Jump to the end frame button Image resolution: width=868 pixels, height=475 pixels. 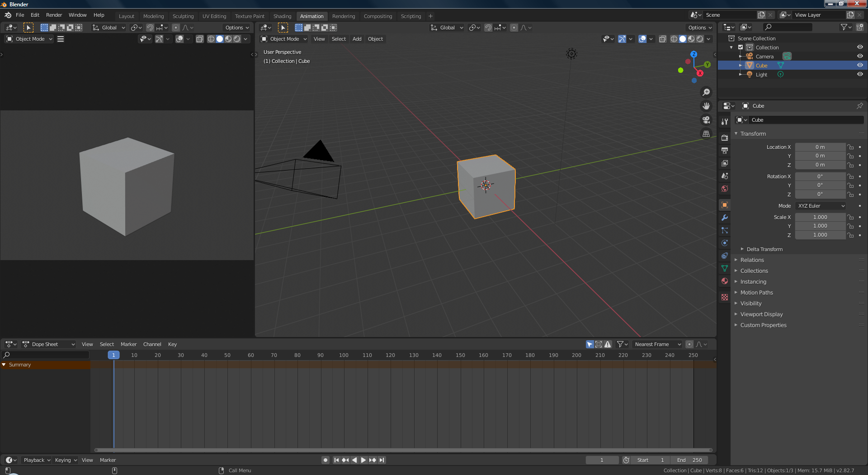382,460
